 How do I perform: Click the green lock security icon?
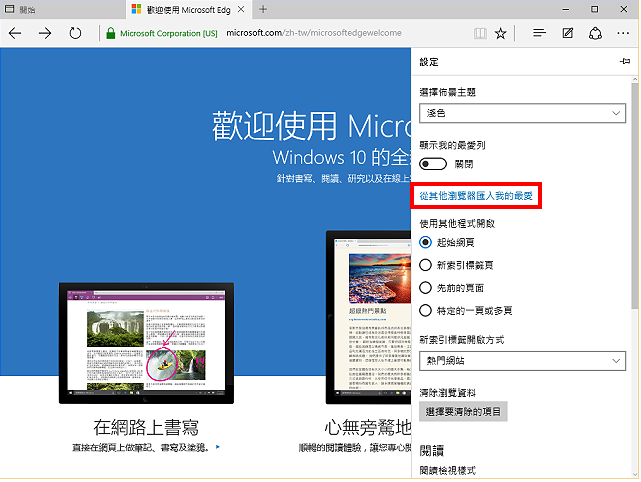coord(110,33)
